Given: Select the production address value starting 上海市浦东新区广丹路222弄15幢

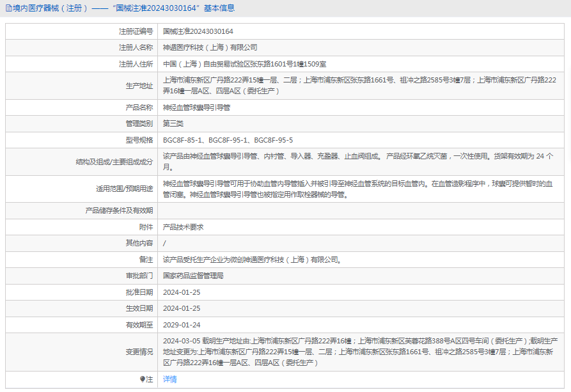Looking at the screenshot, I should 359,86.
